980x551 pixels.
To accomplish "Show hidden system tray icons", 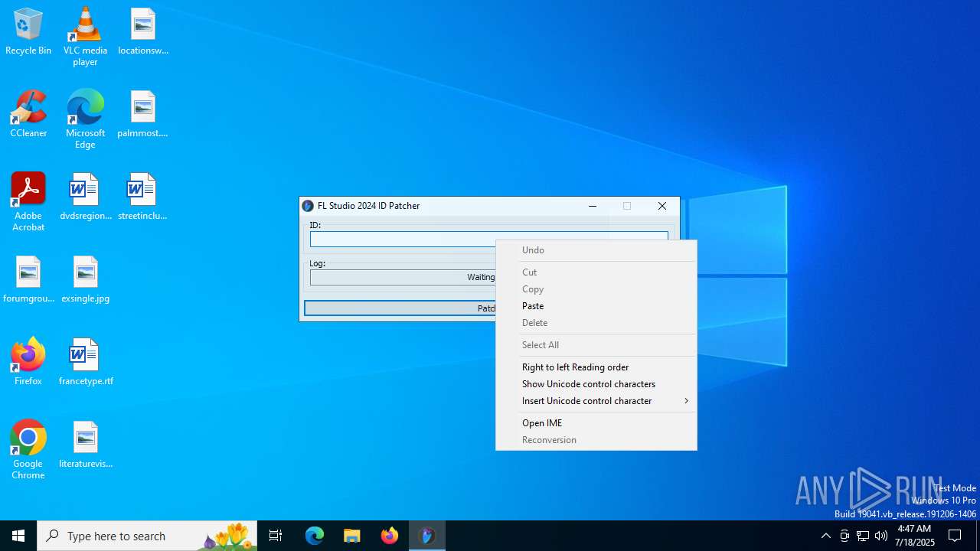I will (825, 536).
